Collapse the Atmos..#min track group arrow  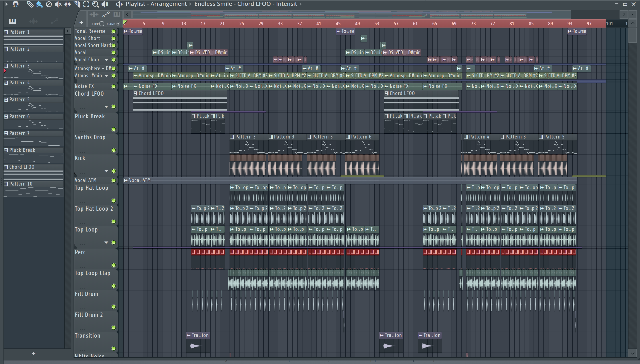coord(106,76)
